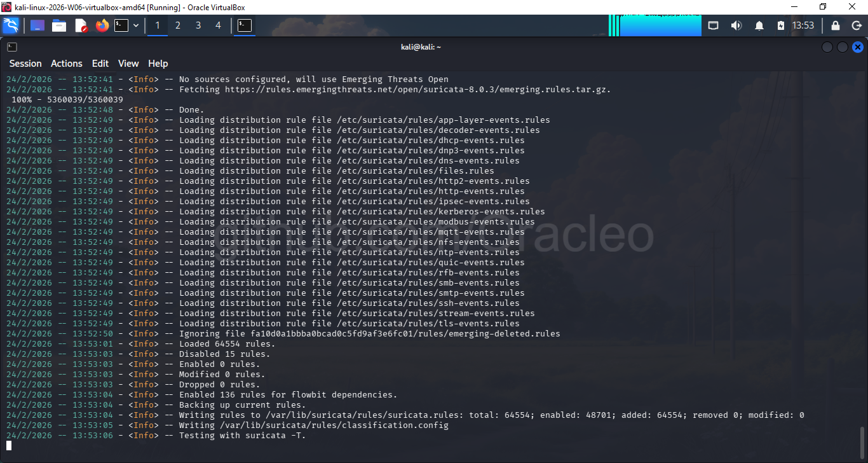Open the View menu
The width and height of the screenshot is (868, 463).
[x=128, y=64]
